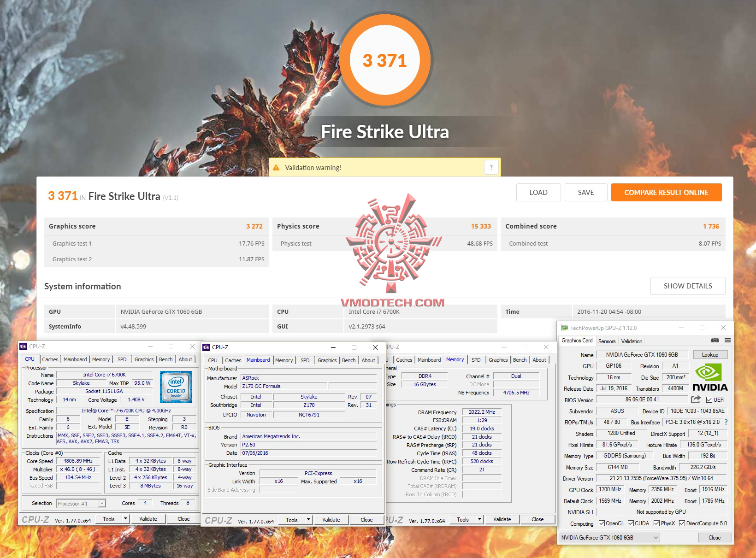This screenshot has height=558, width=756.
Task: Open the Processor #1 selection dropdown
Action: 81,503
